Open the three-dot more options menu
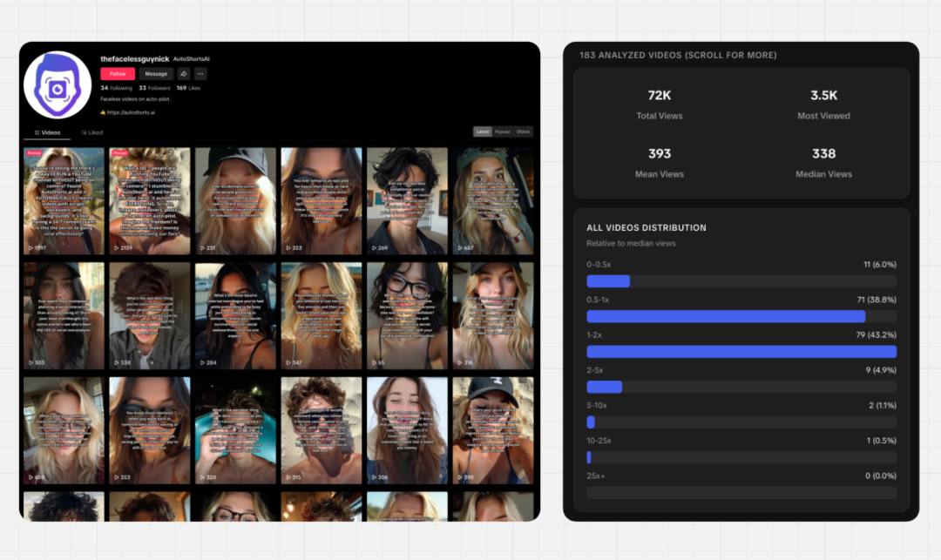This screenshot has width=941, height=560. click(200, 74)
